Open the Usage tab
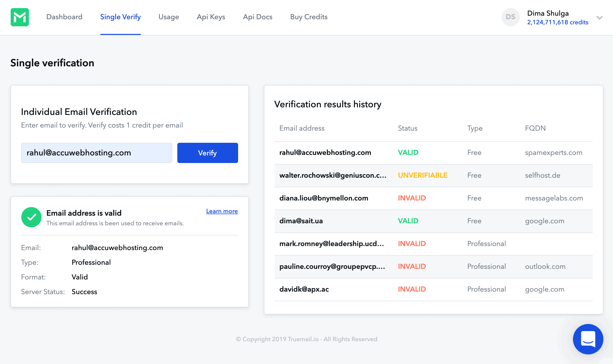 [169, 17]
